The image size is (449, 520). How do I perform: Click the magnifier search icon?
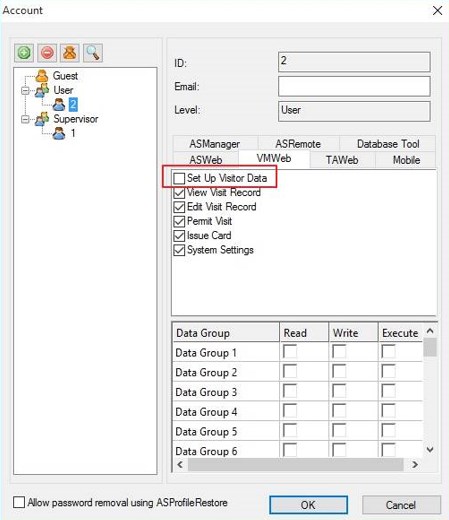(x=92, y=53)
